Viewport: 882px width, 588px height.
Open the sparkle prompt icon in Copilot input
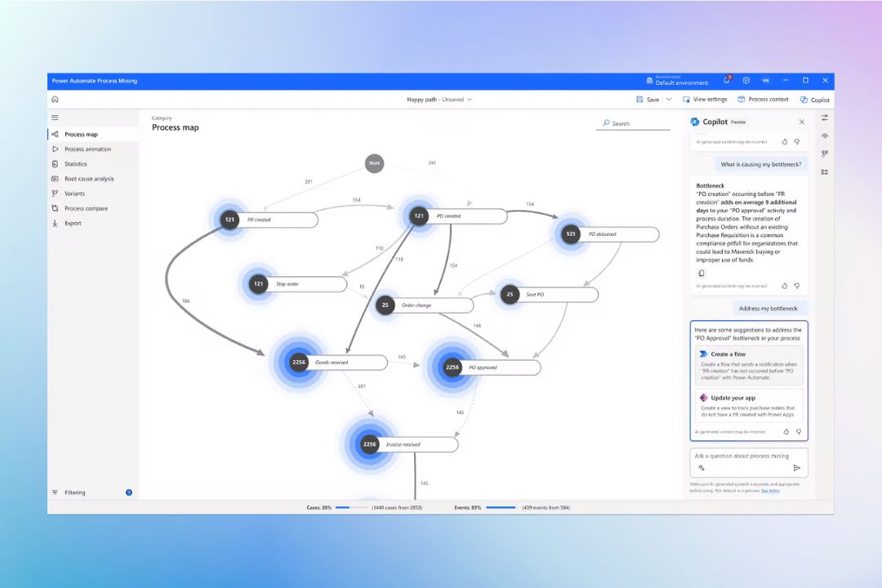click(x=702, y=468)
